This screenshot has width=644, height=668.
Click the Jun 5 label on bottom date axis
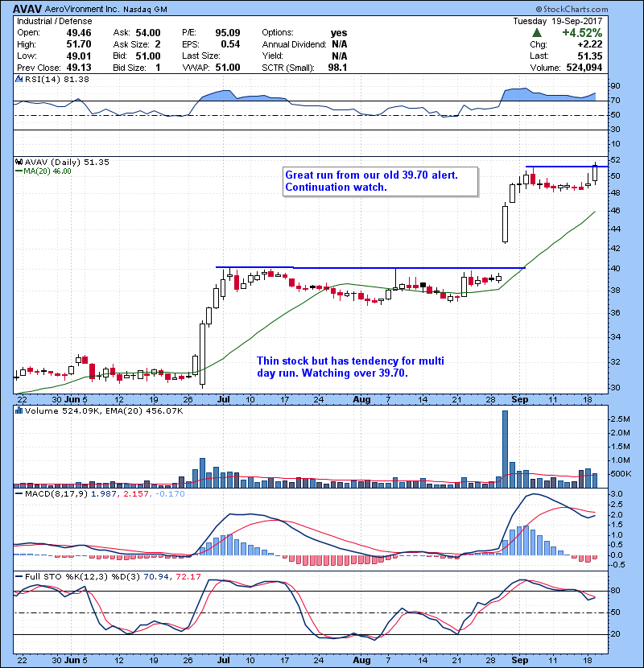[76, 660]
